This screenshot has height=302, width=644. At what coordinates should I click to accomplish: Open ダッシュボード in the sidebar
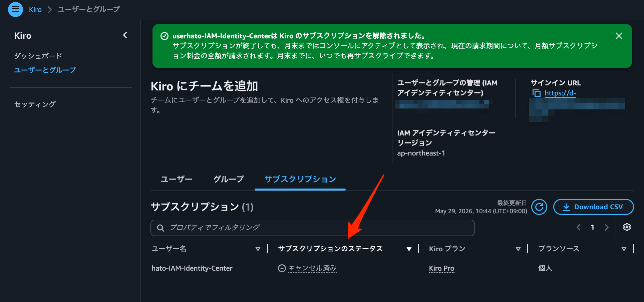click(x=38, y=56)
